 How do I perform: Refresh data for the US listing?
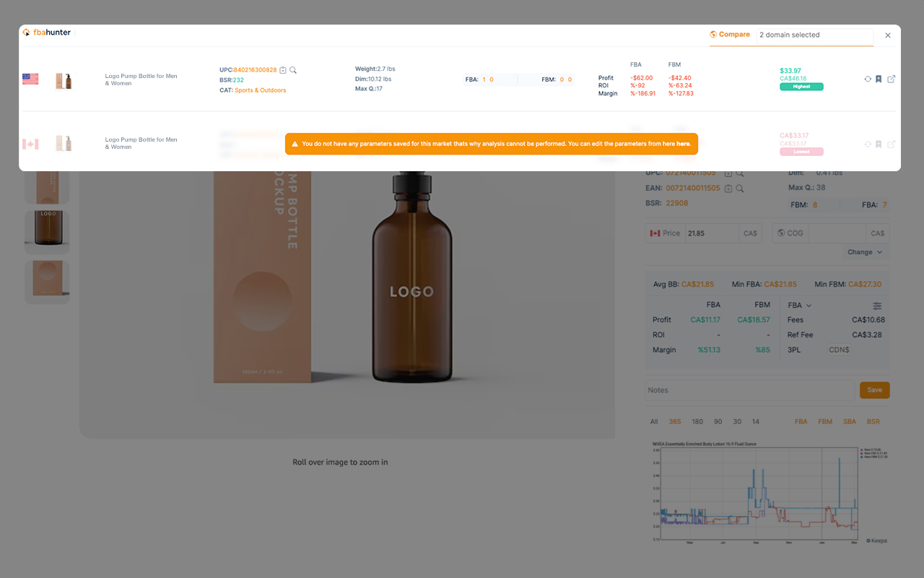coord(868,79)
